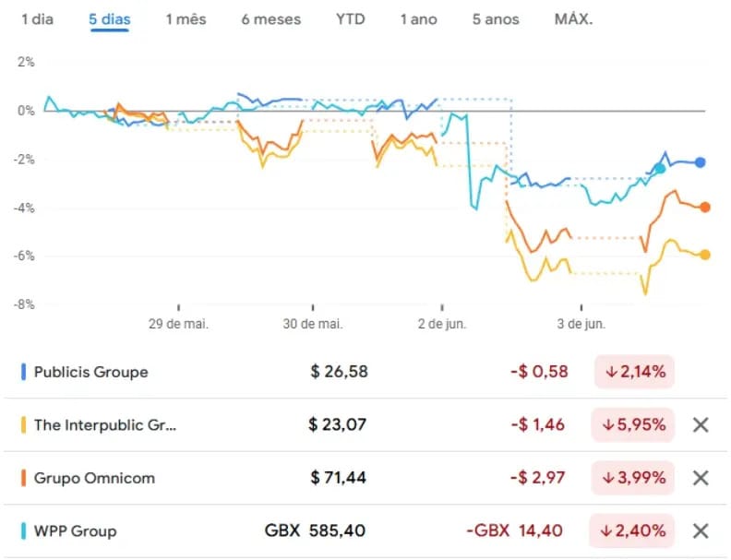Click the Grupo Omnicom stock name
Screen dimensions: 731x560
click(x=94, y=478)
